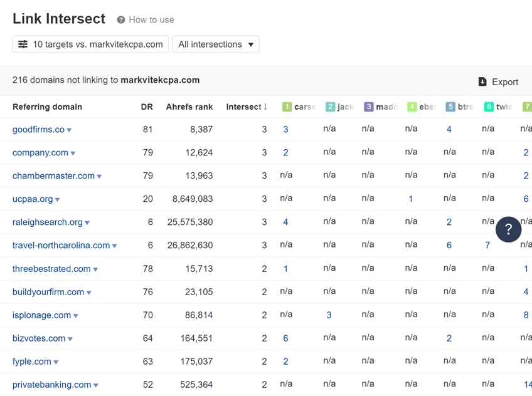Click the light green number 4 badge
Image resolution: width=532 pixels, height=396 pixels.
tap(412, 107)
